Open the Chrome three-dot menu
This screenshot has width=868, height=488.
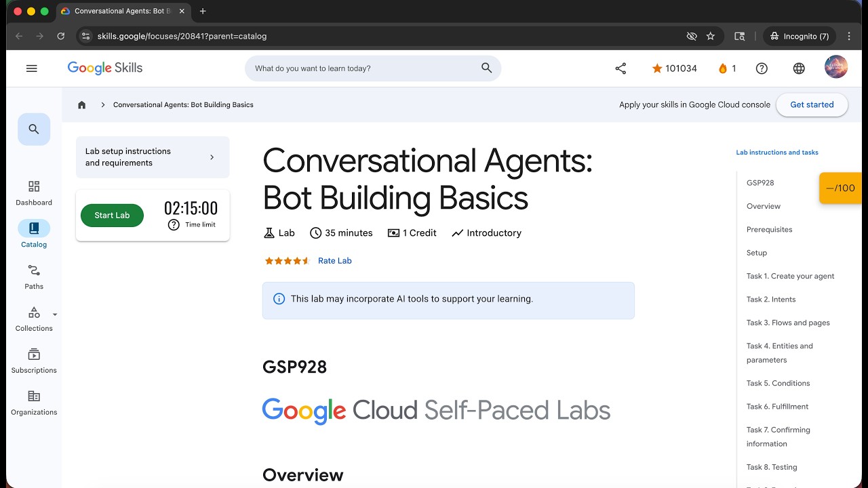point(849,37)
